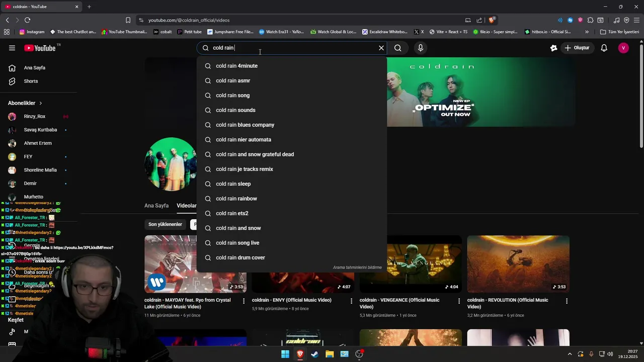Screen dimensions: 644x362
Task: Open the cobalt bookmark
Action: [x=162, y=32]
